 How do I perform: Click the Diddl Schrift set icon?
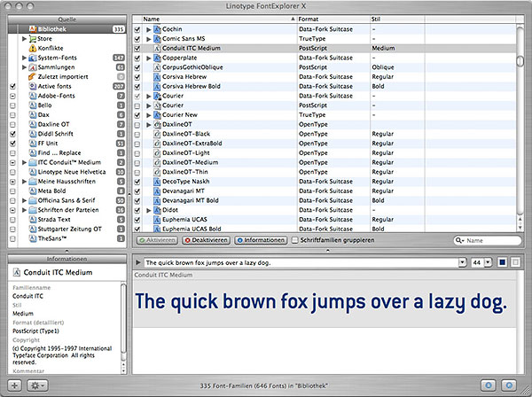[x=33, y=134]
